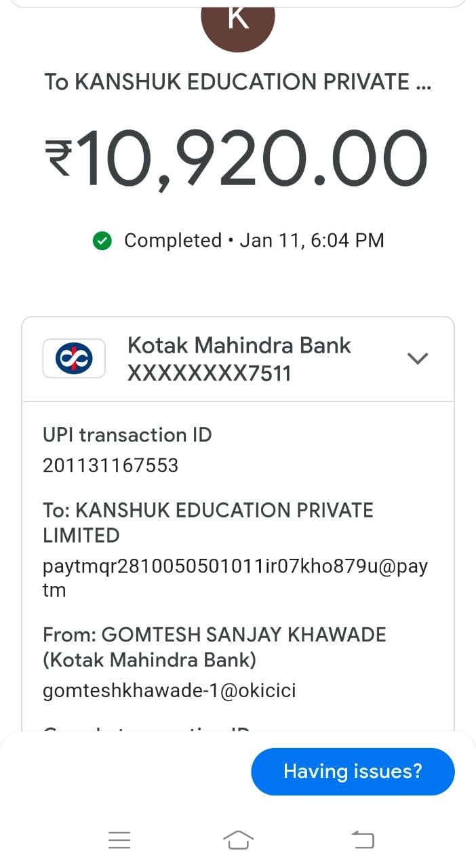476x868 pixels.
Task: Open recent apps via three-line navigation icon
Action: (x=119, y=840)
